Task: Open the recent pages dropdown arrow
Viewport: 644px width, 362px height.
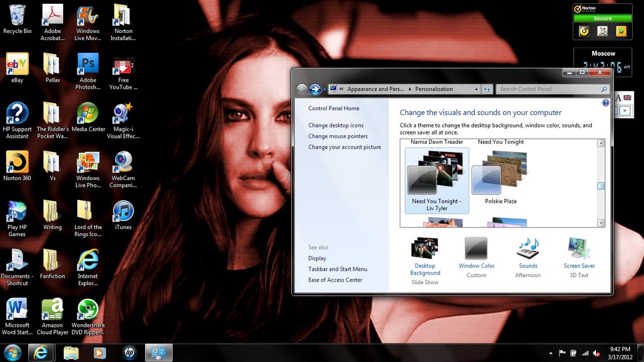Action: tap(324, 90)
